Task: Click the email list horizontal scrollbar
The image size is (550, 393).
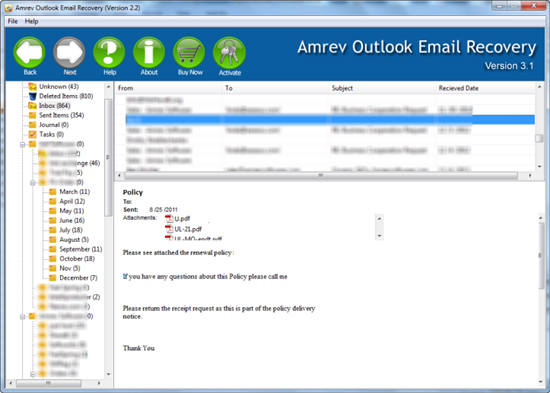Action: pyautogui.click(x=321, y=175)
